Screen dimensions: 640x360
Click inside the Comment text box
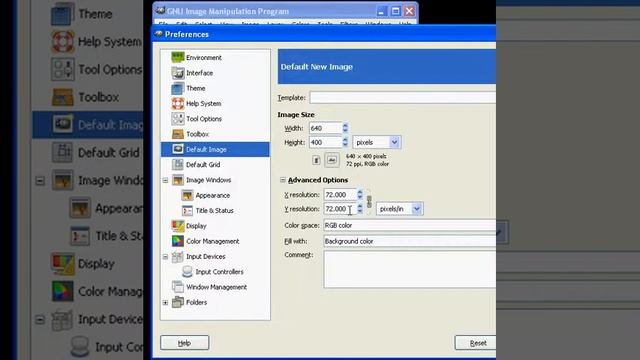[409, 269]
